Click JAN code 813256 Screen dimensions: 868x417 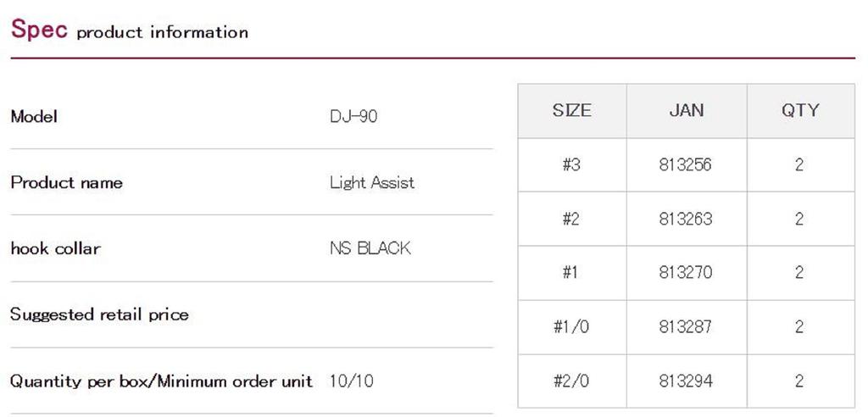(x=685, y=164)
